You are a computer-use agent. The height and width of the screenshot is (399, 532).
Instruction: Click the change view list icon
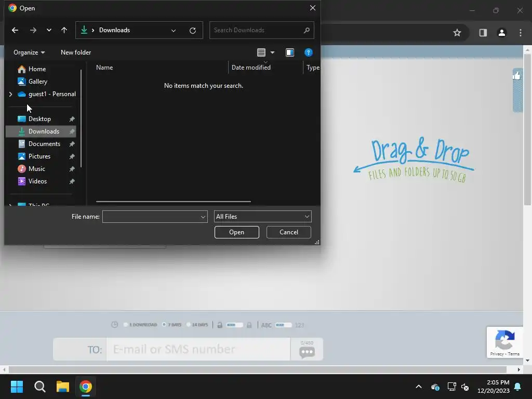click(261, 52)
